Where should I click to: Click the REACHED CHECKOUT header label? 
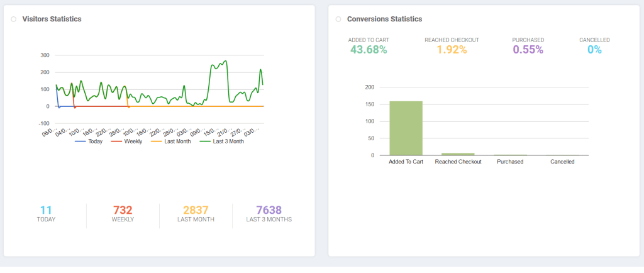point(452,40)
